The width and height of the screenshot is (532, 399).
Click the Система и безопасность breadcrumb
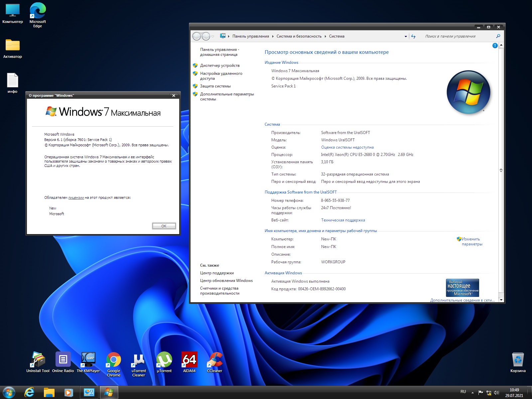coord(299,36)
